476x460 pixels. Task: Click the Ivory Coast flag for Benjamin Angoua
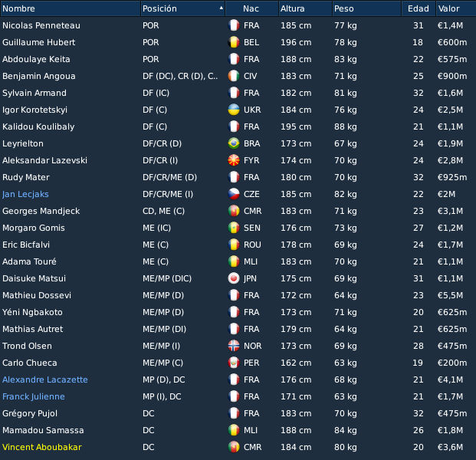point(234,76)
